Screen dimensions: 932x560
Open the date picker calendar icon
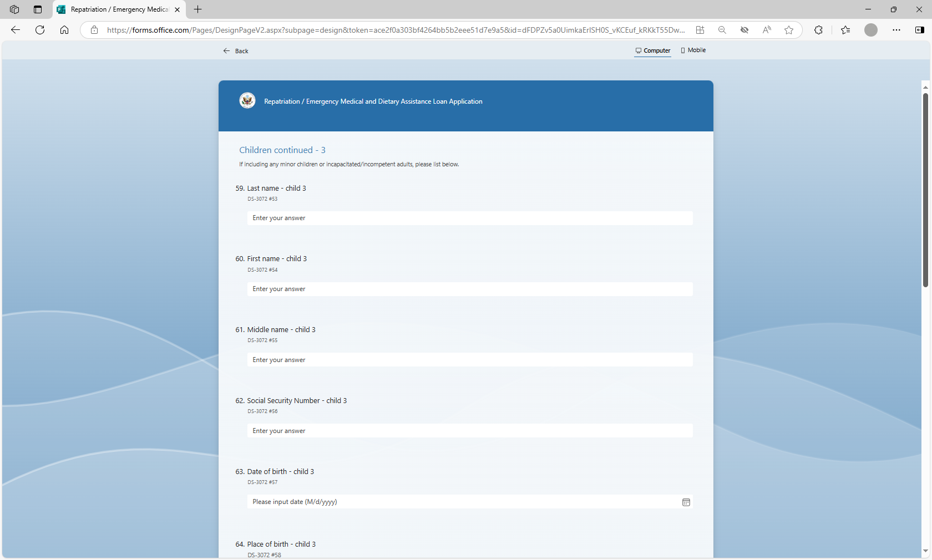[686, 502]
